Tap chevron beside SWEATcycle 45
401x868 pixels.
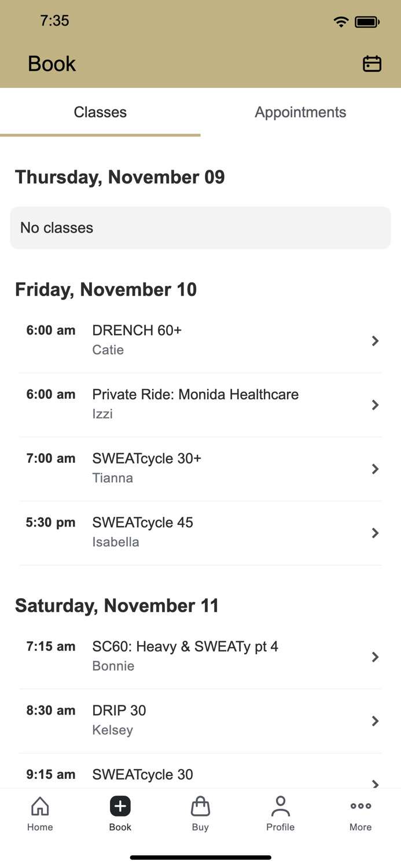pyautogui.click(x=375, y=533)
